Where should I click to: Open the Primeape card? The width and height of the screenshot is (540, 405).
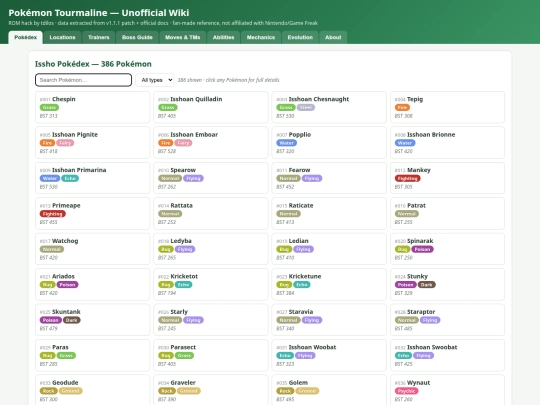click(93, 214)
